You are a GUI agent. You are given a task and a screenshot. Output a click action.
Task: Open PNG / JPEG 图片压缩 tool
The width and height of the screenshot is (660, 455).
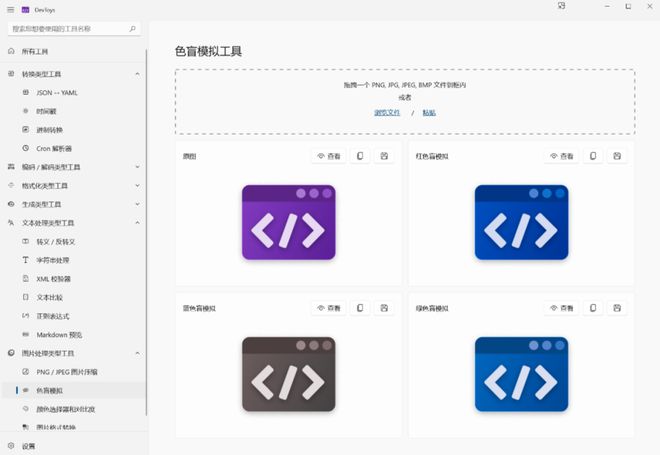tap(73, 372)
